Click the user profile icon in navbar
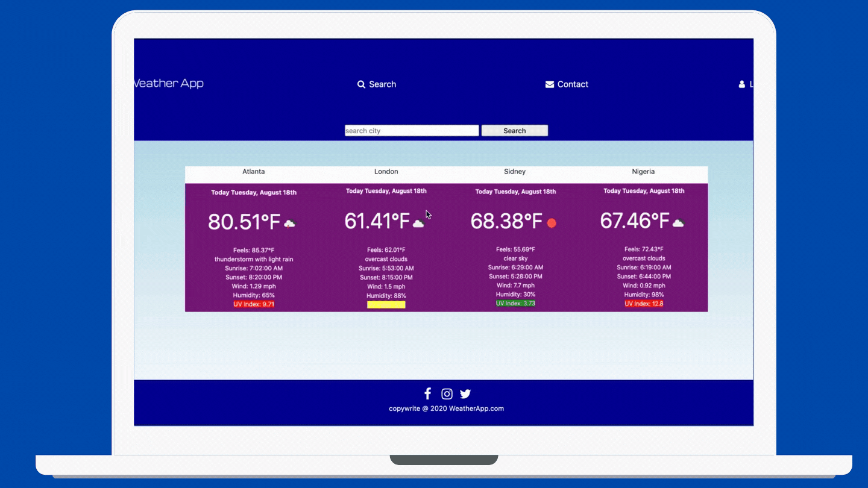The height and width of the screenshot is (488, 868). point(742,84)
